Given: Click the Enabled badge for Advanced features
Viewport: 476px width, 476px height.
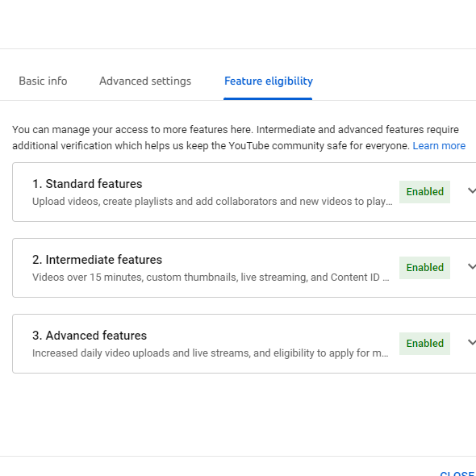Looking at the screenshot, I should [424, 344].
